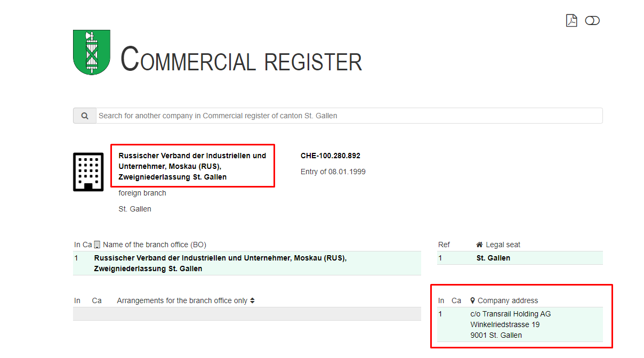Viewport: 644px width, 358px height.
Task: Select the bold company name heading beside the building icon
Action: pyautogui.click(x=192, y=166)
